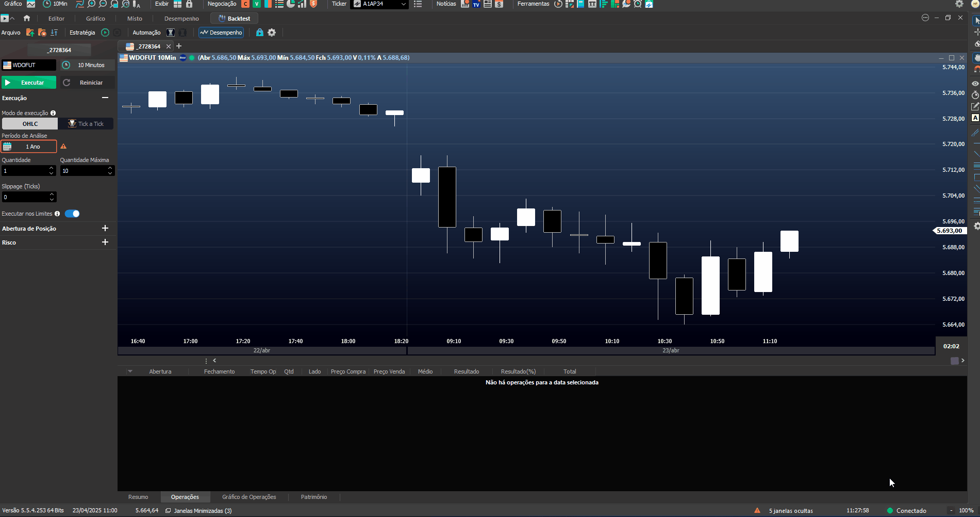
Task: Switch to the Misto tab
Action: (135, 19)
